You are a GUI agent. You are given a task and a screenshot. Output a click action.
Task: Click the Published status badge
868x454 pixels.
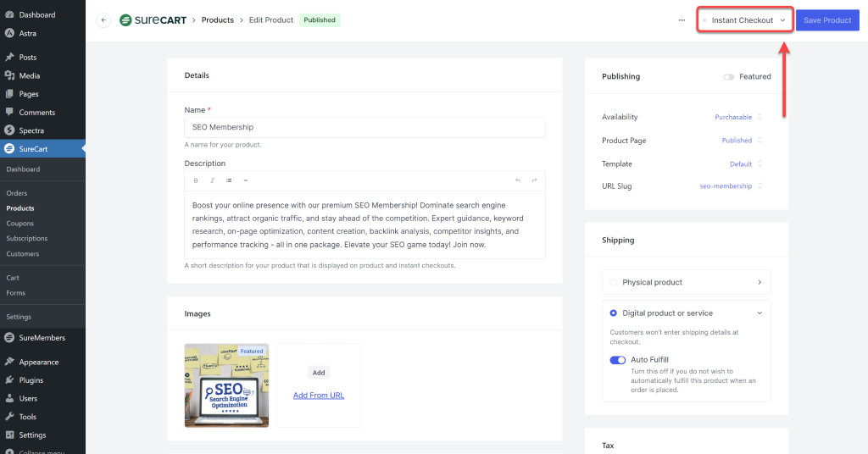(320, 20)
